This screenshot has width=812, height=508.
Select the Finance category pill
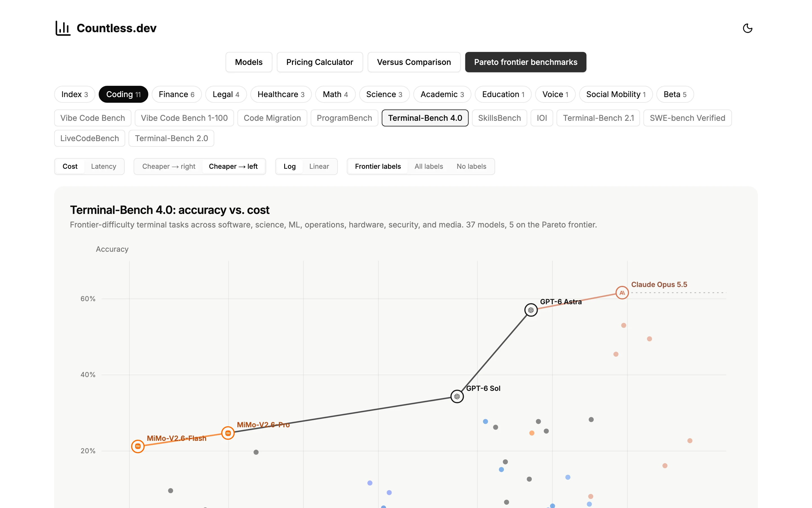pos(176,95)
